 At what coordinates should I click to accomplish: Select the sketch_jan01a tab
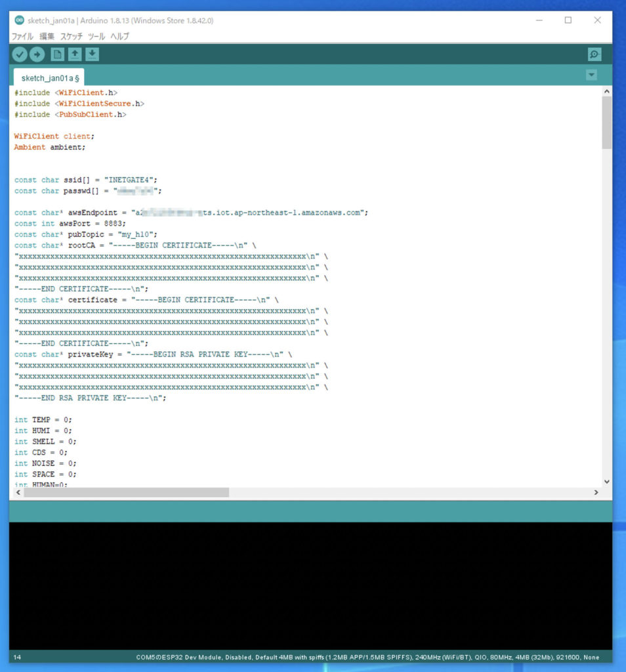pyautogui.click(x=50, y=78)
